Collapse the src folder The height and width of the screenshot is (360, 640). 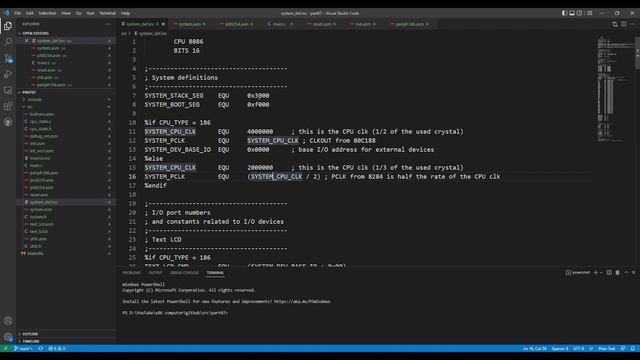pyautogui.click(x=30, y=107)
